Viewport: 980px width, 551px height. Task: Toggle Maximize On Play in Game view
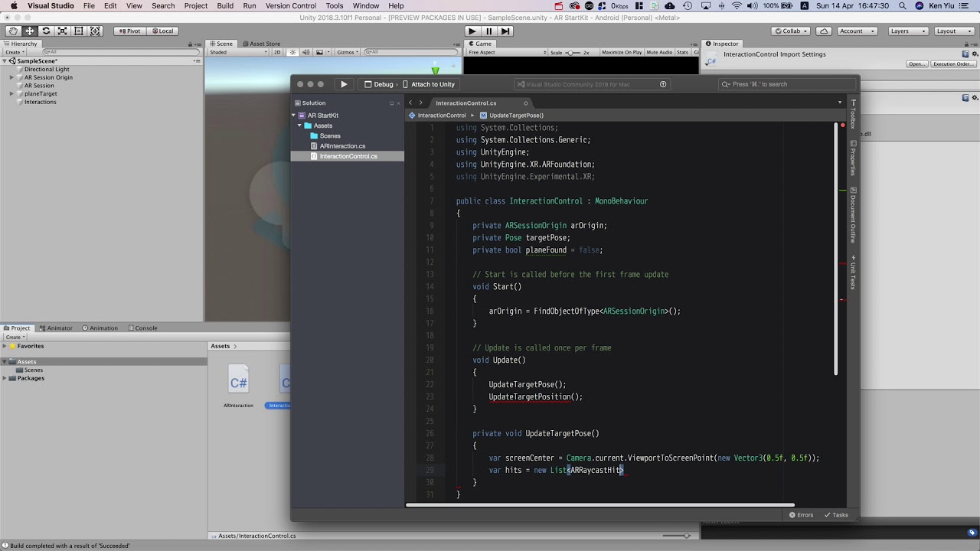click(622, 52)
